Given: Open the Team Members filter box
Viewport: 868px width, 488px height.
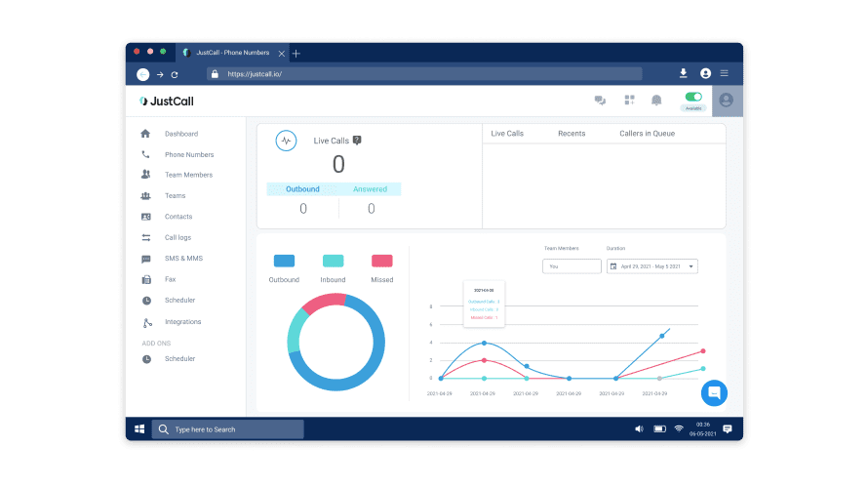Looking at the screenshot, I should click(572, 265).
